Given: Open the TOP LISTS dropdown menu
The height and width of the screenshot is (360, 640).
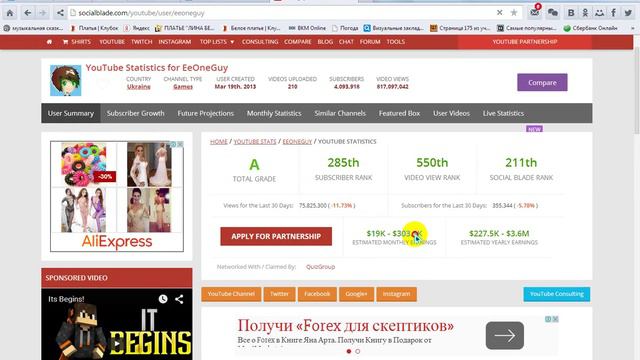Looking at the screenshot, I should [x=217, y=42].
